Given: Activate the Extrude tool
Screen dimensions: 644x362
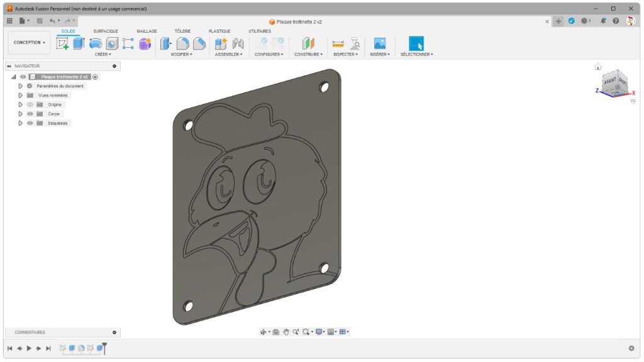Looking at the screenshot, I should (78, 43).
